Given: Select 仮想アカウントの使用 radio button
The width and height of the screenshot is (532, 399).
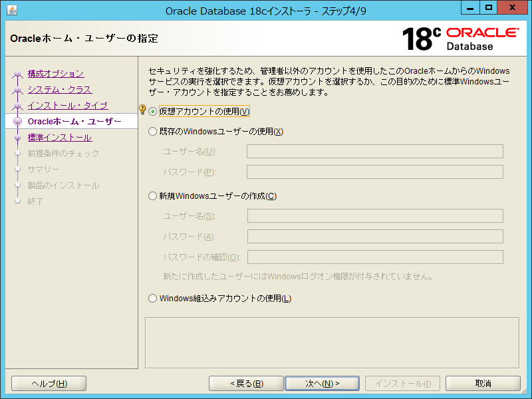Looking at the screenshot, I should [x=153, y=112].
